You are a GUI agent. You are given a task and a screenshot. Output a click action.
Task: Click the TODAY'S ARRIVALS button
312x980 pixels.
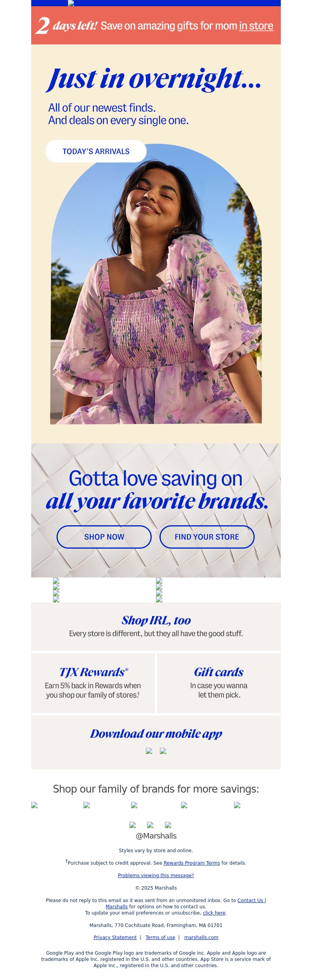pyautogui.click(x=96, y=151)
